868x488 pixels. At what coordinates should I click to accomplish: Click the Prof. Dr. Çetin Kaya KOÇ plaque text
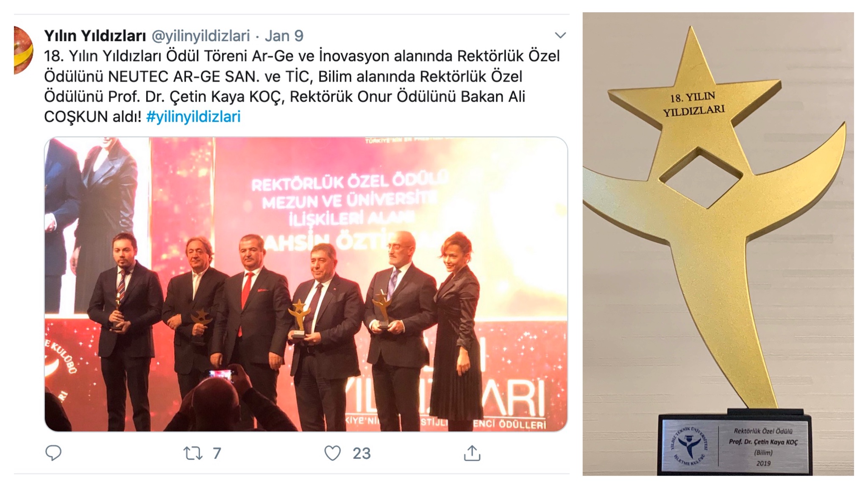coord(763,442)
